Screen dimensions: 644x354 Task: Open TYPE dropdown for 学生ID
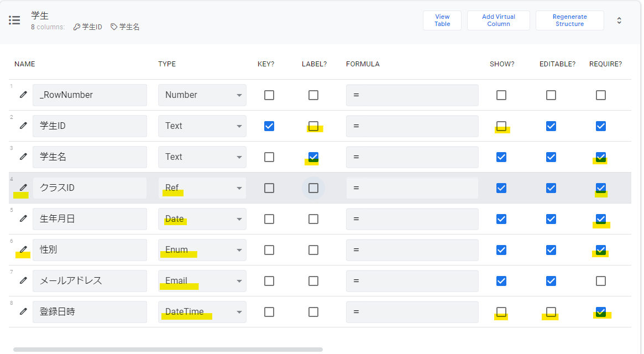(x=202, y=126)
